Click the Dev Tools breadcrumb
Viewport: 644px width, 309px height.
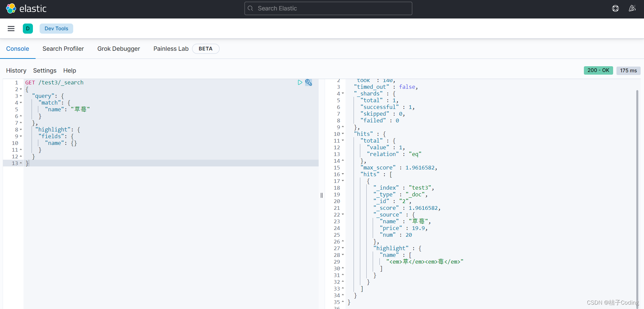[56, 29]
